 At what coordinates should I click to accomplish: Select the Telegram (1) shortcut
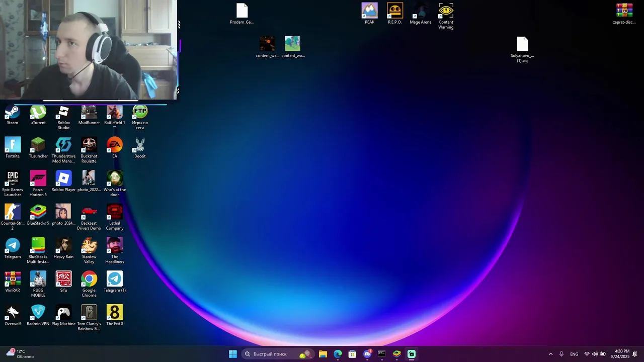(x=115, y=282)
